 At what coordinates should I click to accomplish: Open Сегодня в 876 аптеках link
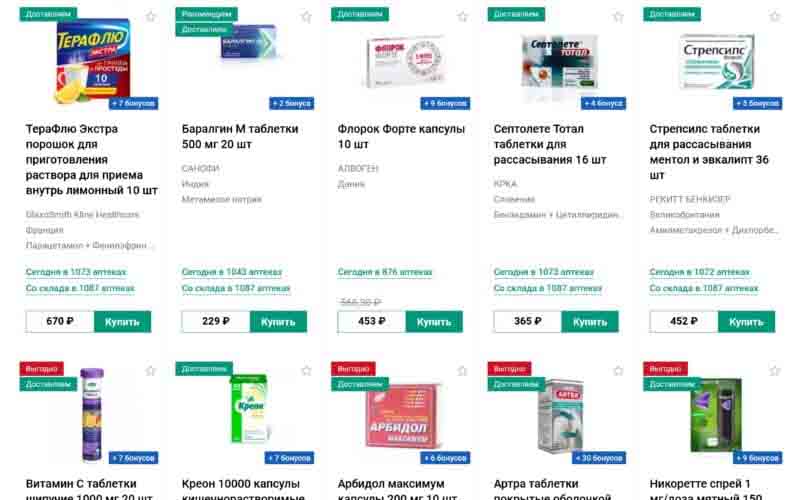[385, 272]
